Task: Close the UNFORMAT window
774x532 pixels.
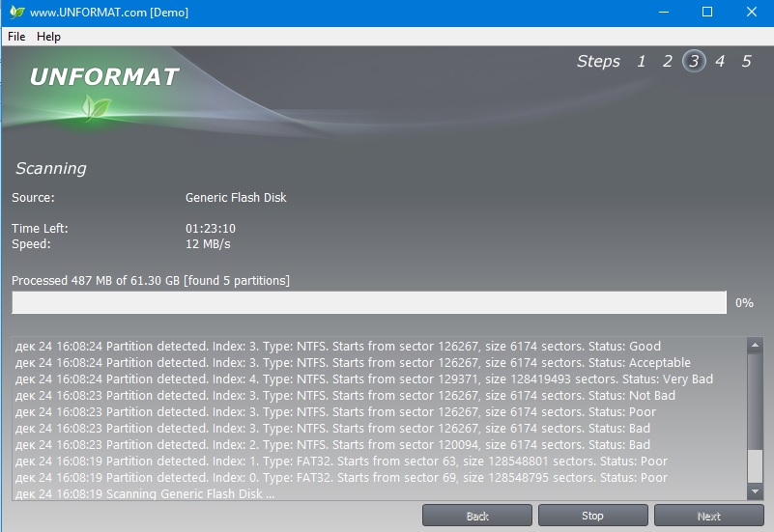Action: coord(752,12)
